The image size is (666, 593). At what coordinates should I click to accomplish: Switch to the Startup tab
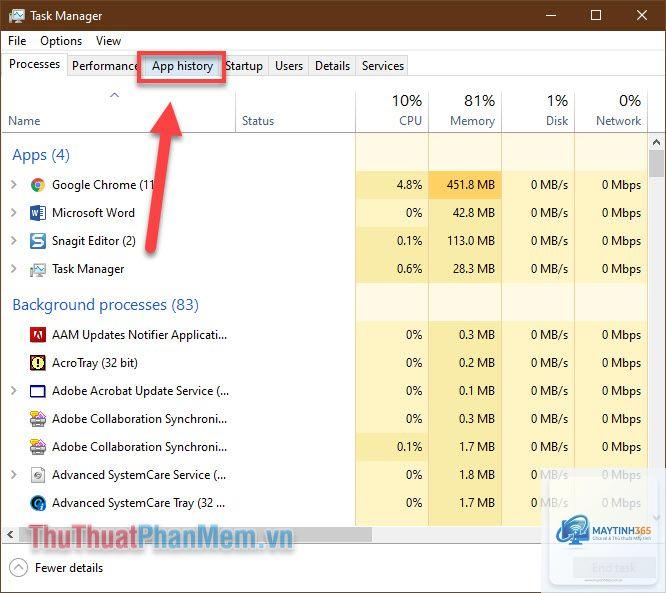(244, 66)
